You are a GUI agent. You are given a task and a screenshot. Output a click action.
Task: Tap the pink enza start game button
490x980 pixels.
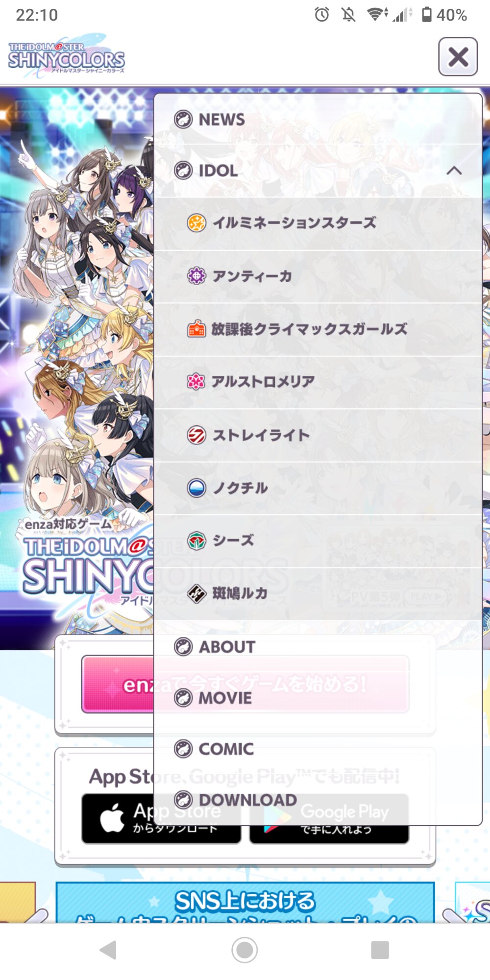click(118, 685)
